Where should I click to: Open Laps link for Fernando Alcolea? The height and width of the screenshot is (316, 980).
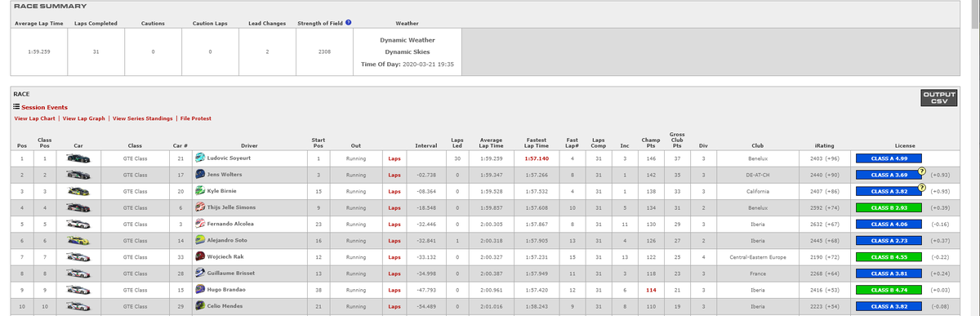pyautogui.click(x=394, y=224)
